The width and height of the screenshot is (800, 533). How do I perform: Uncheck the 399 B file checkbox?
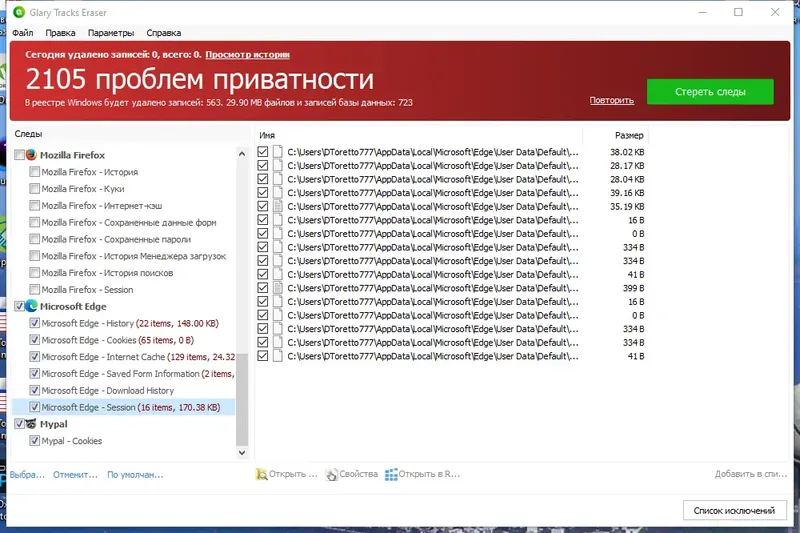[x=263, y=288]
